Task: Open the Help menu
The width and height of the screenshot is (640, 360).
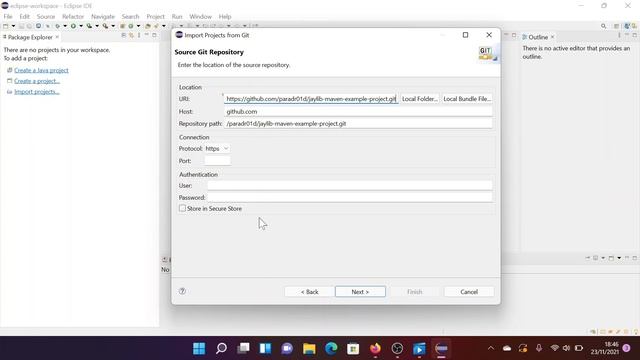Action: point(224,16)
